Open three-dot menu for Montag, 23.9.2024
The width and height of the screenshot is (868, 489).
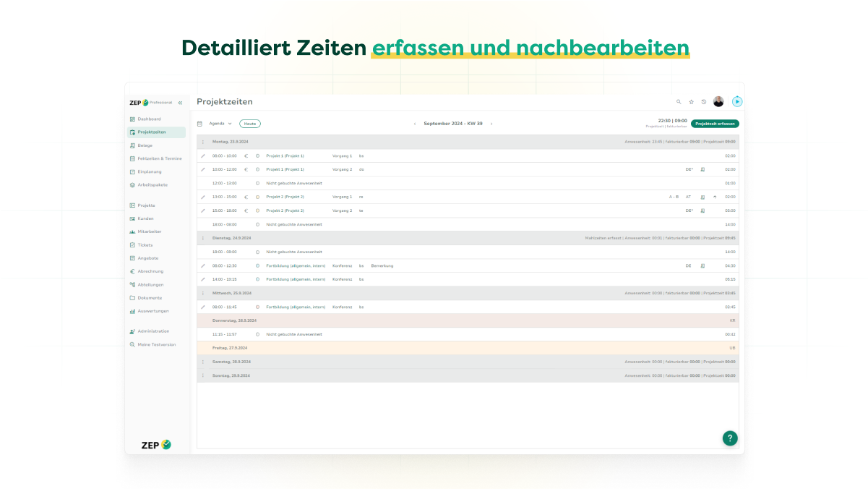point(203,142)
